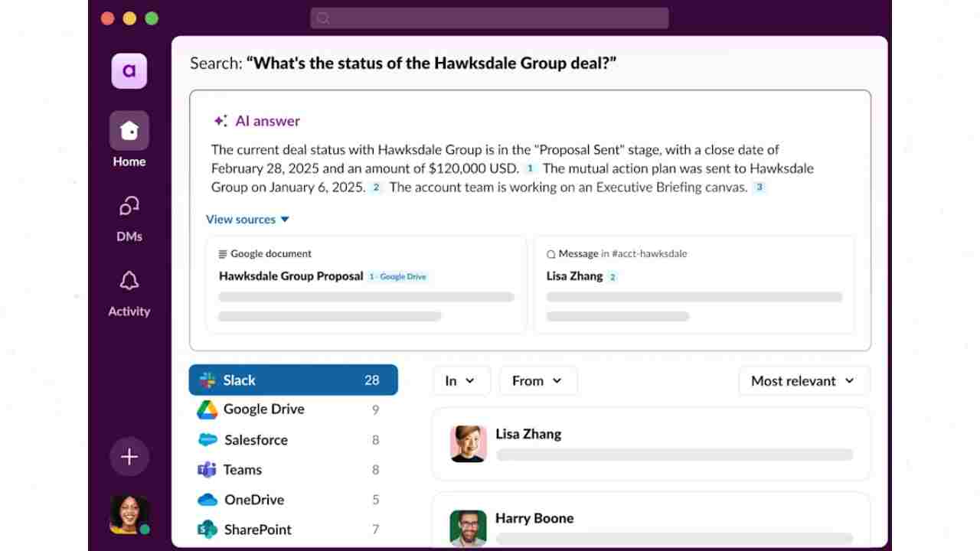Open your profile avatar menu
Image resolution: width=980 pixels, height=551 pixels.
coord(129,515)
